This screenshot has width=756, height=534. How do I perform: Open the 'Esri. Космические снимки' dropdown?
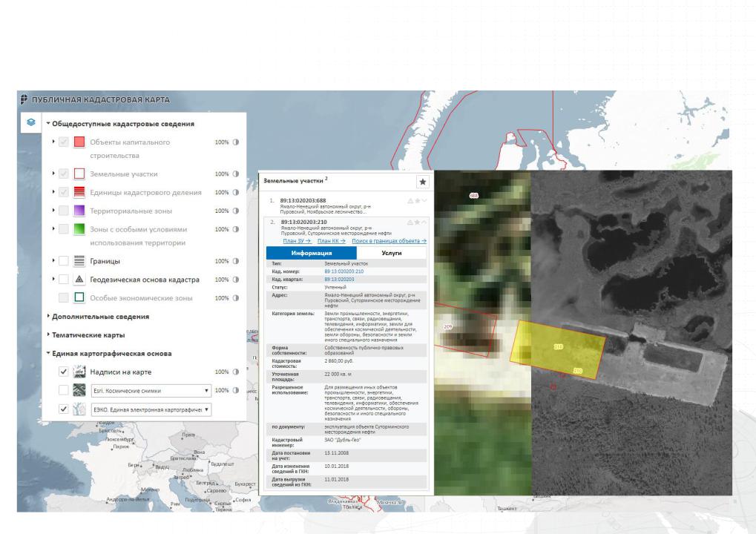151,390
